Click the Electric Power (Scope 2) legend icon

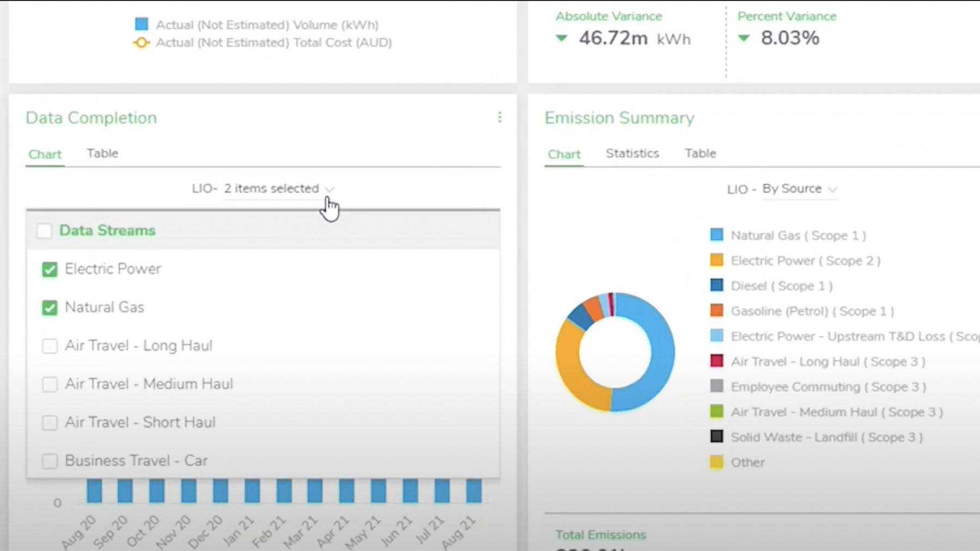716,261
